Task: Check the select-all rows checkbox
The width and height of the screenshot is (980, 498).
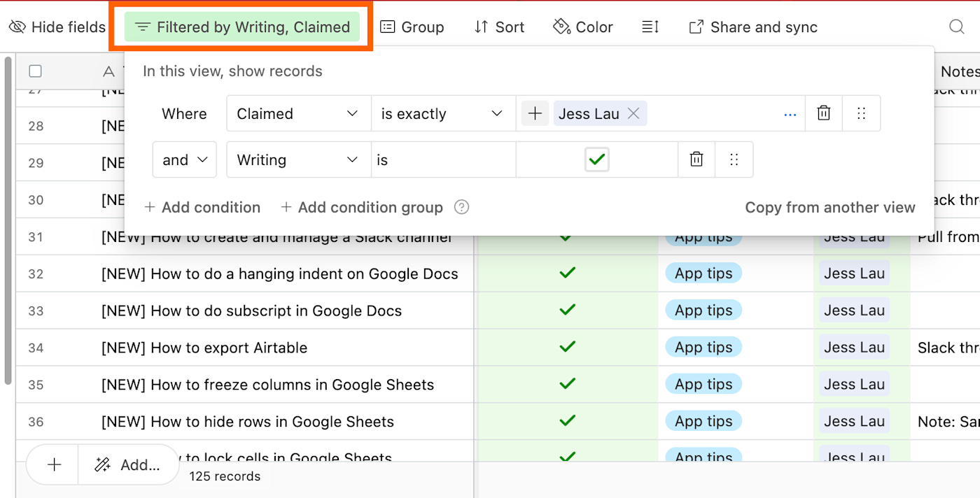Action: (x=36, y=71)
